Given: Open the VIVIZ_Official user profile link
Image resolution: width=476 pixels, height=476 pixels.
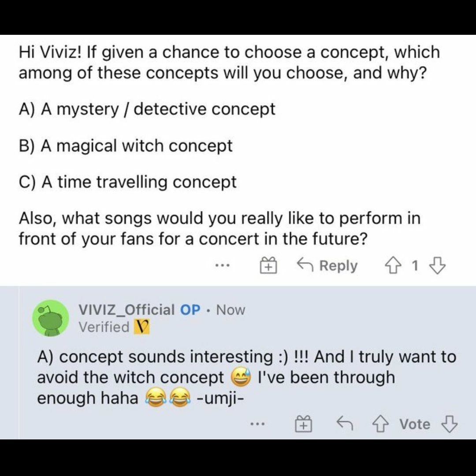Looking at the screenshot, I should coord(126,310).
